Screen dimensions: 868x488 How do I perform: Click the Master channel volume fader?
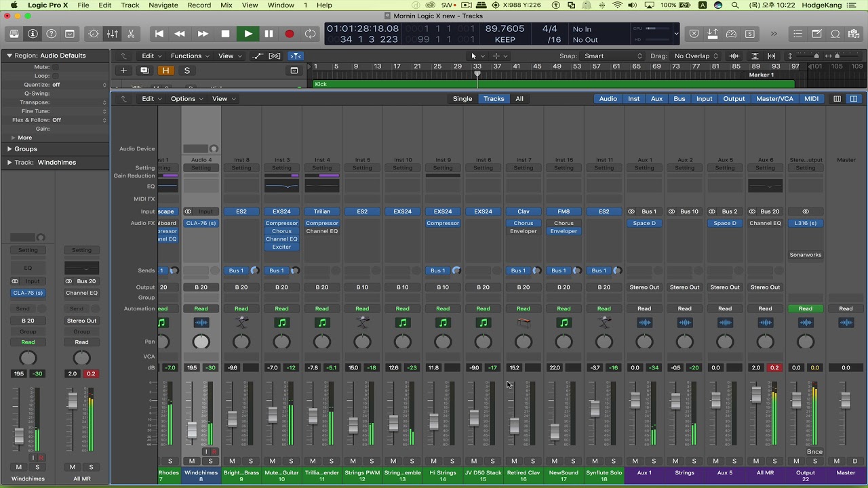(x=845, y=401)
